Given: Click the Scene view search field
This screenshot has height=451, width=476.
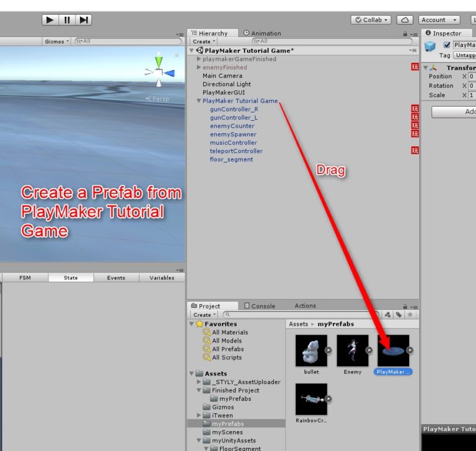Looking at the screenshot, I should click(x=128, y=42).
